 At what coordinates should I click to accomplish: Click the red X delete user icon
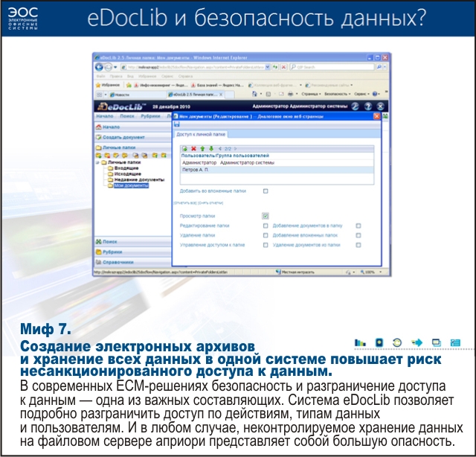pyautogui.click(x=193, y=149)
